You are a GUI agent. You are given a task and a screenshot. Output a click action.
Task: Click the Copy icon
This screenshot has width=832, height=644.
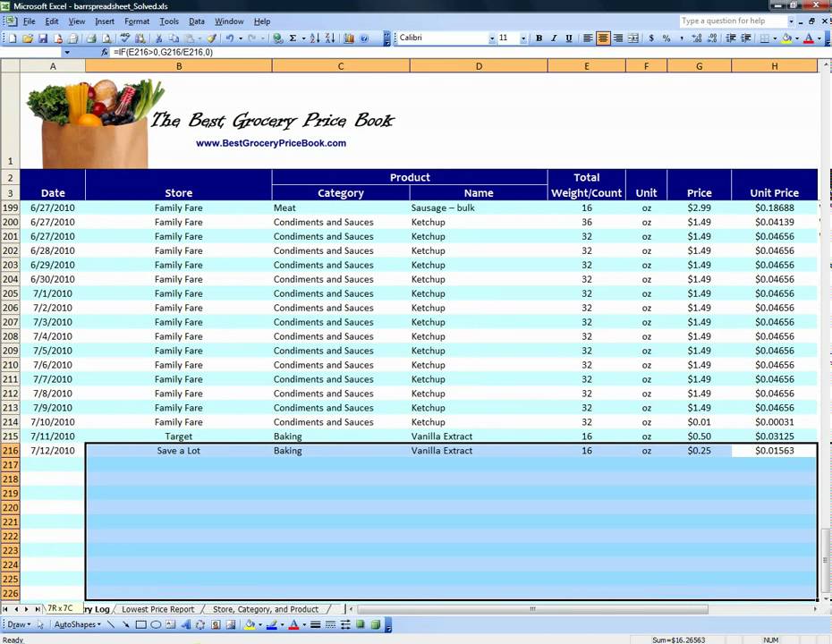(174, 38)
